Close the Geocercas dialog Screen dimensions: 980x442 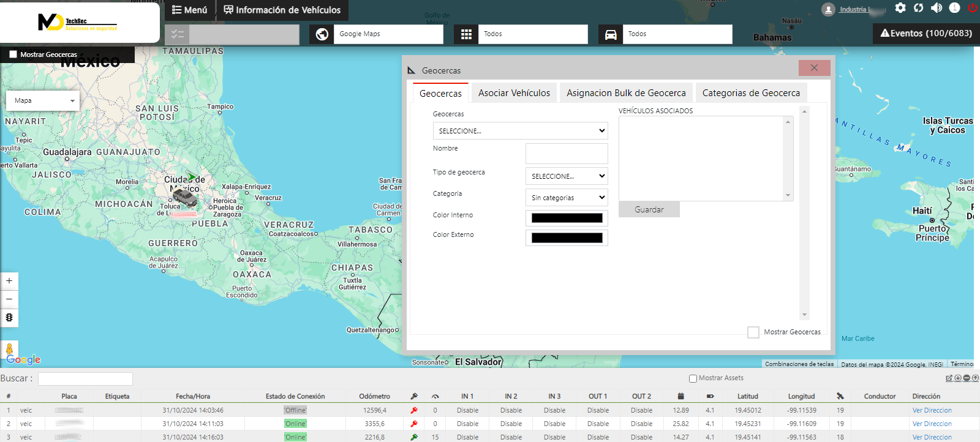coord(814,68)
